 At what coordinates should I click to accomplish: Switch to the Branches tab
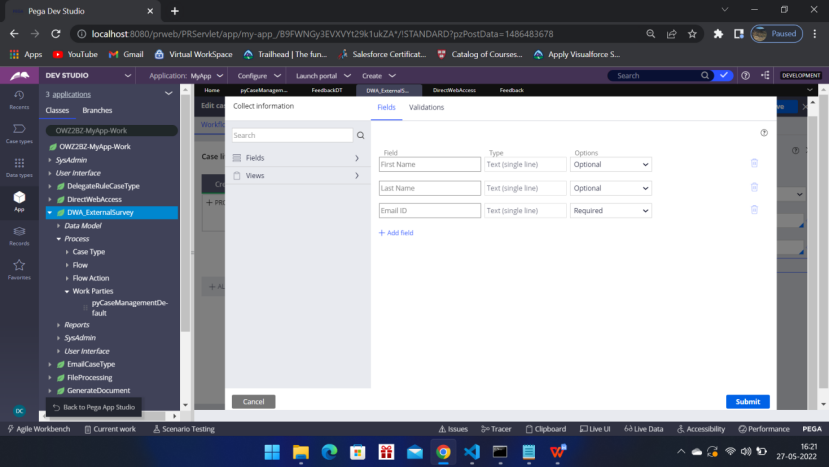97,110
